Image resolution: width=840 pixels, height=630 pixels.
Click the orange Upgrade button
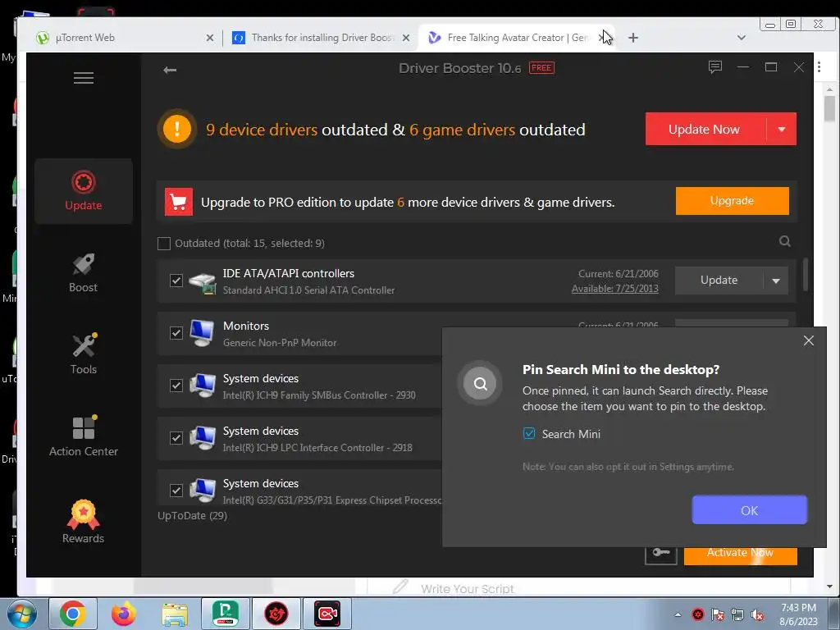[732, 201]
